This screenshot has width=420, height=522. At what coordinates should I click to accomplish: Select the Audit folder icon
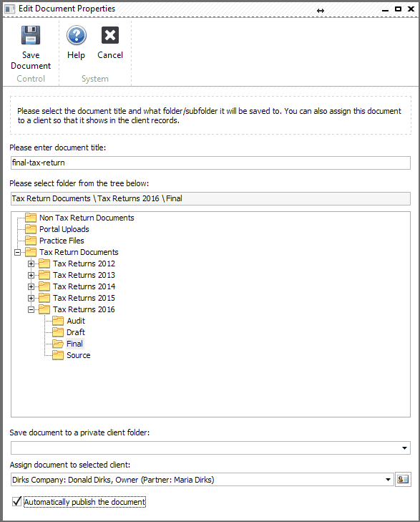click(x=58, y=321)
